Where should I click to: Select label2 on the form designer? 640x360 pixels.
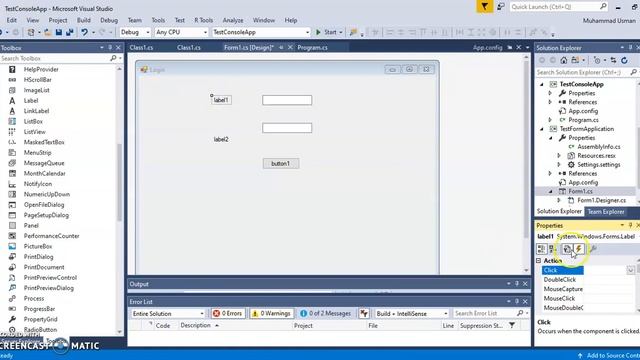pyautogui.click(x=221, y=139)
